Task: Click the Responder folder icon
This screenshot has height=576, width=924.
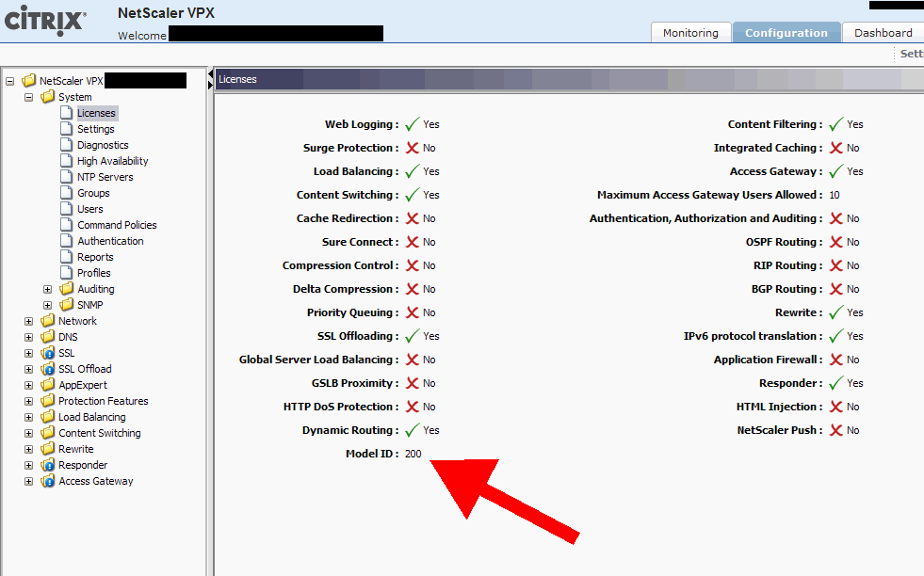Action: [x=48, y=465]
